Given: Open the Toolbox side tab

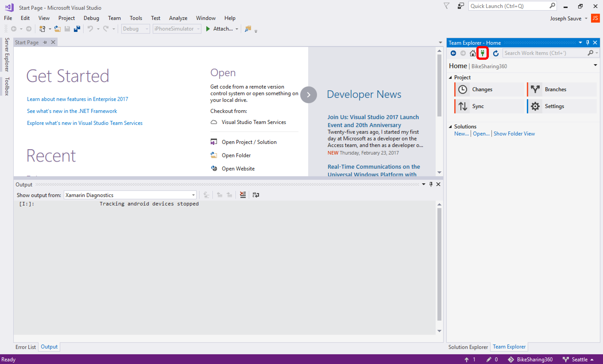Looking at the screenshot, I should point(7,86).
